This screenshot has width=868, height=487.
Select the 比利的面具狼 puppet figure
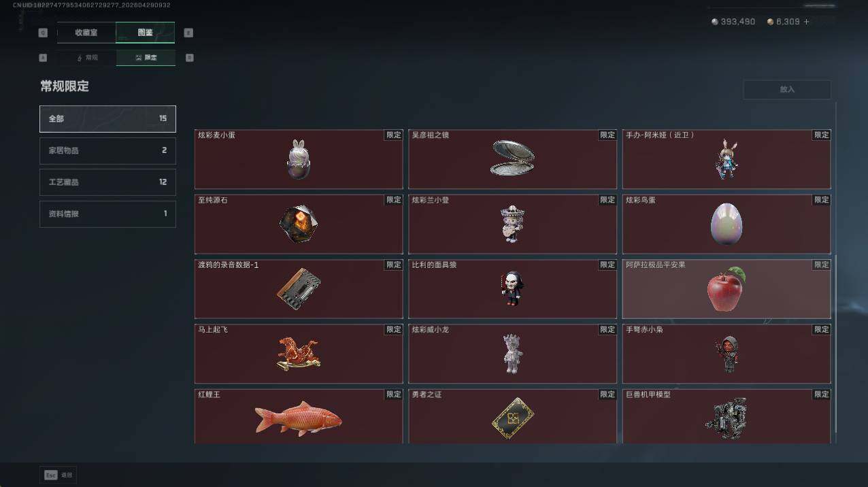coord(512,288)
